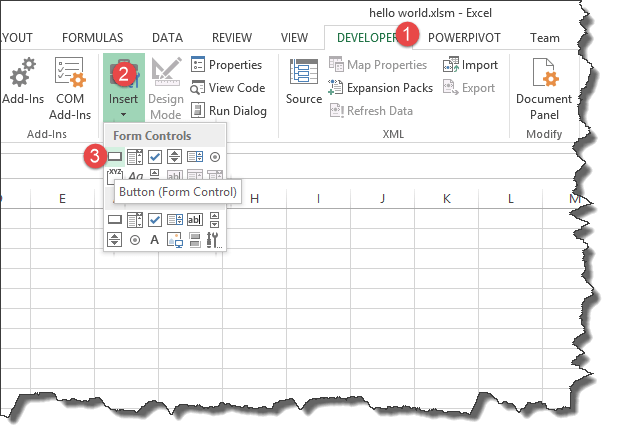Select the Check Box form control
This screenshot has height=439, width=617.
coord(155,156)
